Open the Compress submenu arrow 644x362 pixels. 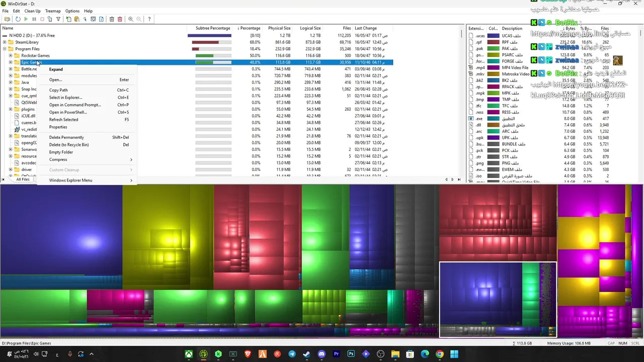pos(131,160)
